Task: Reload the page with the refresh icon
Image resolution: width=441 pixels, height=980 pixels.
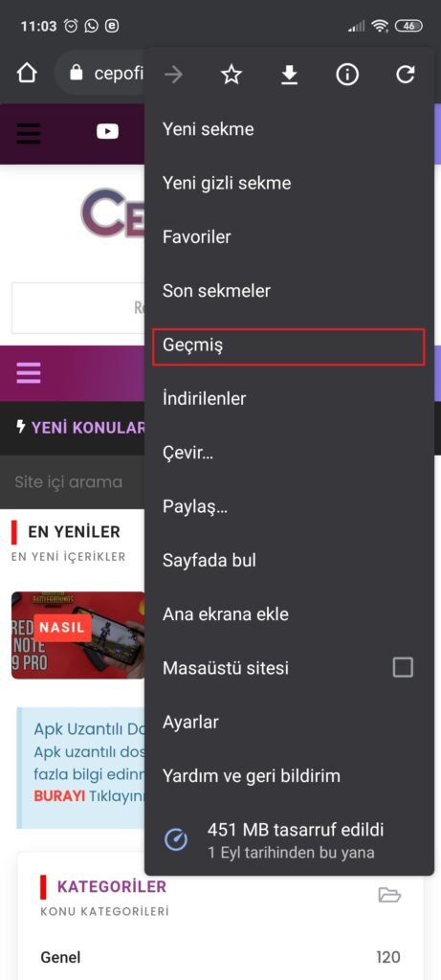Action: pos(406,75)
